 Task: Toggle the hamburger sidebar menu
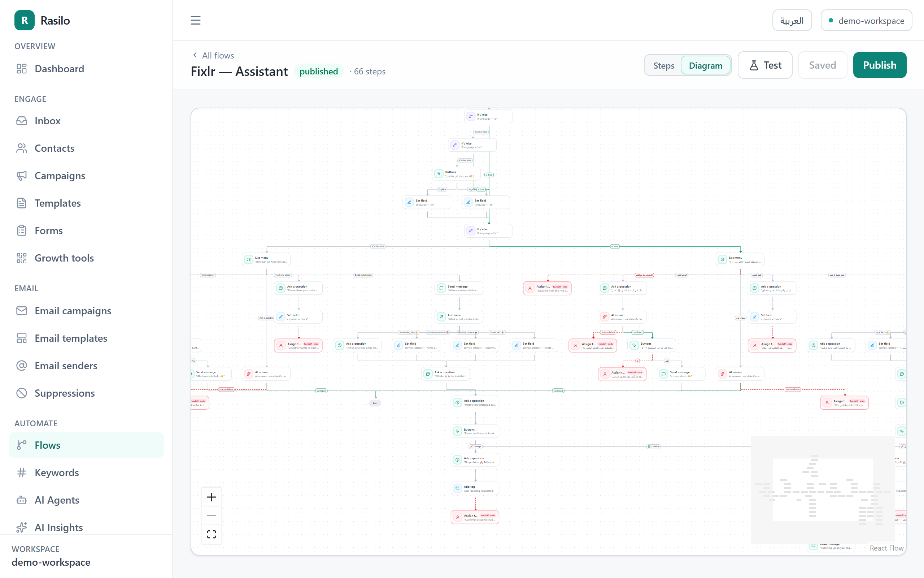[x=196, y=20]
